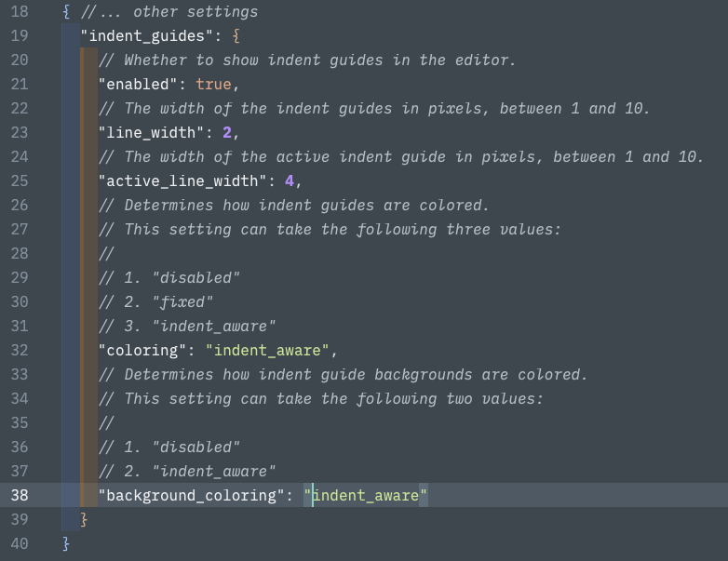Click the "enabled" setting key

tap(139, 85)
